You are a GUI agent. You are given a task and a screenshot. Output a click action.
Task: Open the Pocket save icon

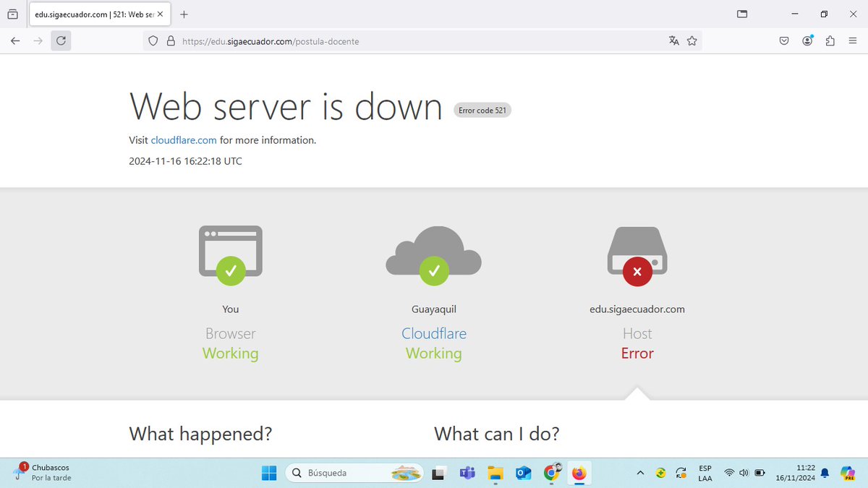pyautogui.click(x=784, y=41)
